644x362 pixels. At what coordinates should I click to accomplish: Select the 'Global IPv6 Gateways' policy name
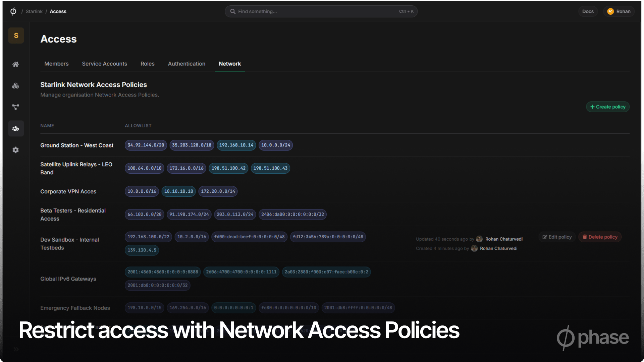click(x=68, y=279)
